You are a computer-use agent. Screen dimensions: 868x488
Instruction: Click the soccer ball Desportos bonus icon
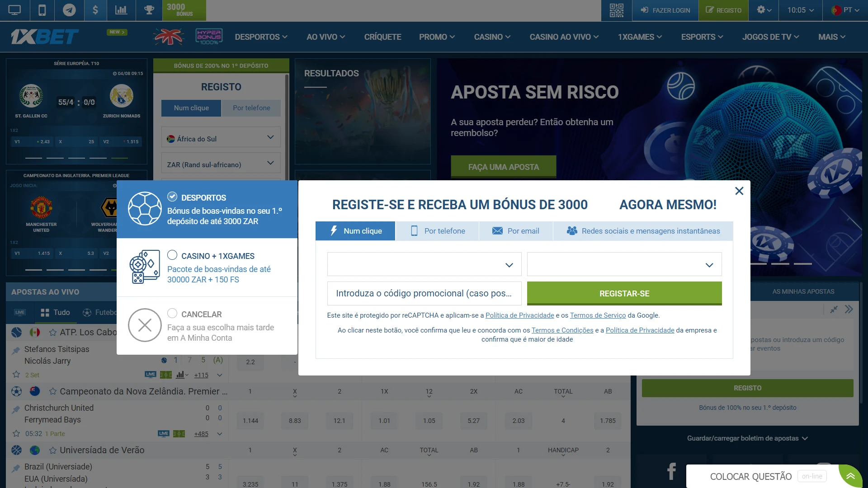145,209
